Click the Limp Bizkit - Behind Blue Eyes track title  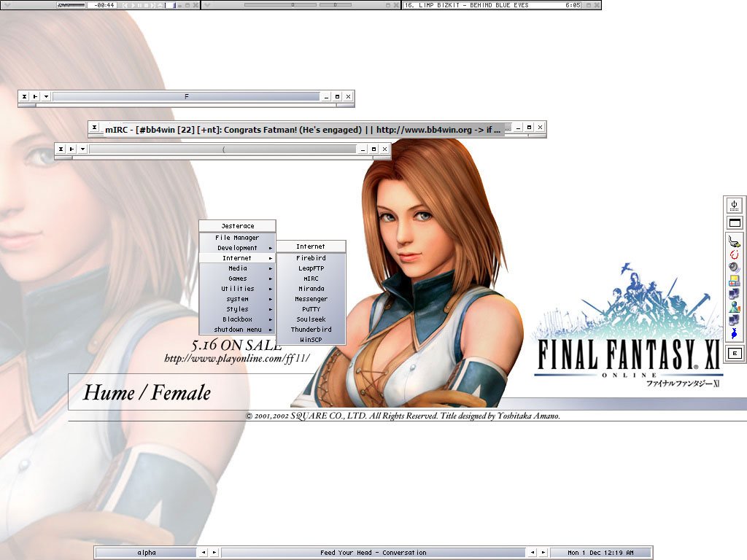click(x=467, y=5)
